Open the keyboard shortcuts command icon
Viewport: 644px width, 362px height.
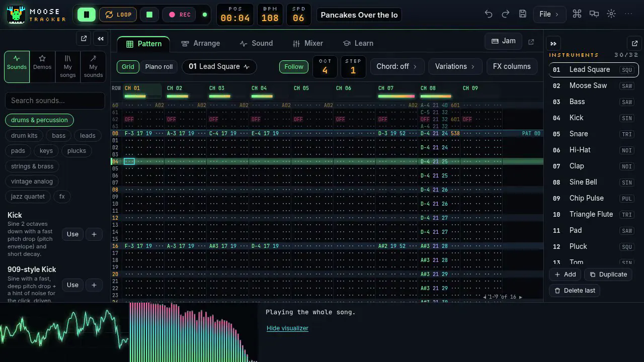click(x=577, y=14)
